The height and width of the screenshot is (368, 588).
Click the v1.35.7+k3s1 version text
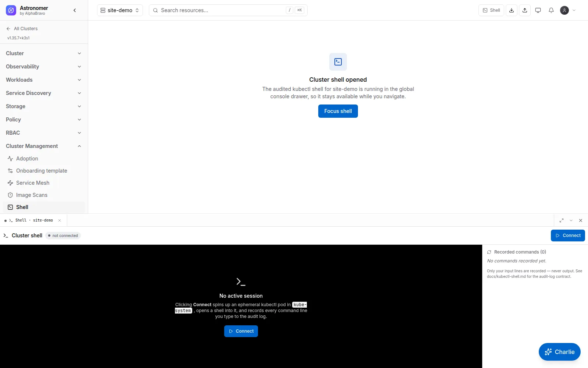18,38
